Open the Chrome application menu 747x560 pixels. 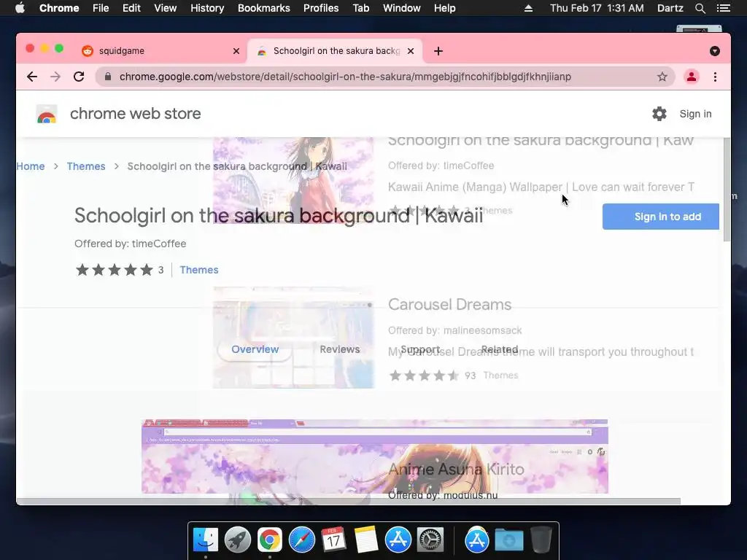pos(59,8)
